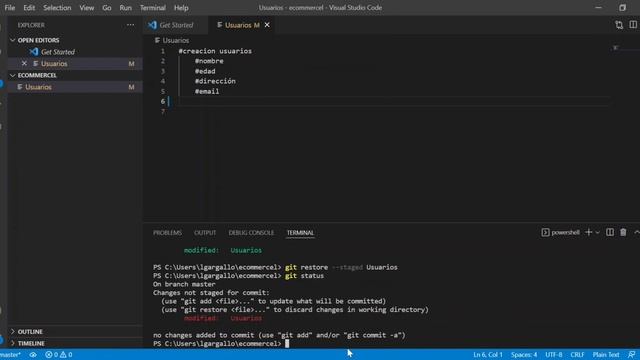Screen dimensions: 640x360
Task: Click the #edad line in editor
Action: coord(205,71)
